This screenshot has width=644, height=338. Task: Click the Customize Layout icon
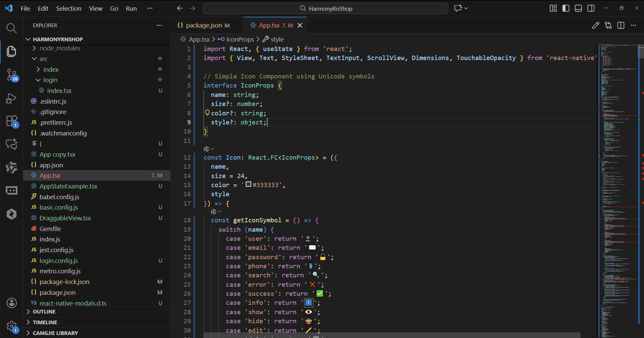(x=553, y=8)
